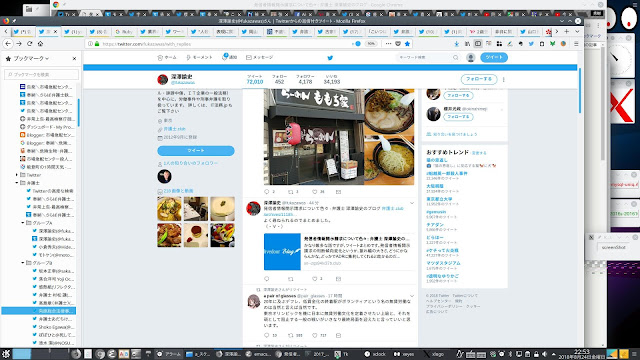
Task: Like the pair of glasses retweet
Action: click(315, 335)
